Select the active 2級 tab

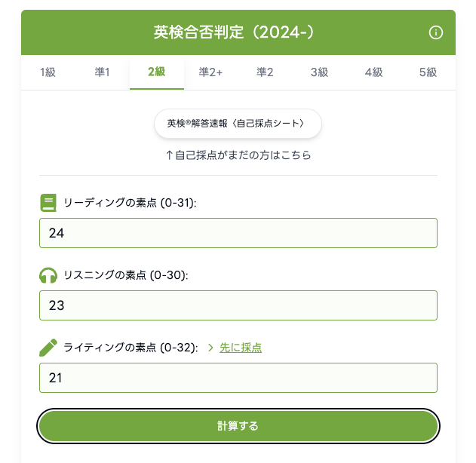[156, 72]
